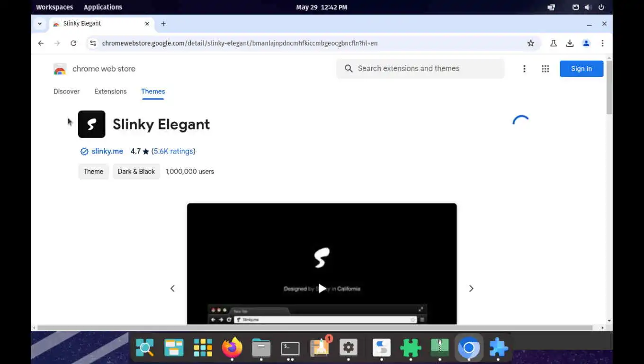Click the vertical page scrollbar

tap(609, 88)
